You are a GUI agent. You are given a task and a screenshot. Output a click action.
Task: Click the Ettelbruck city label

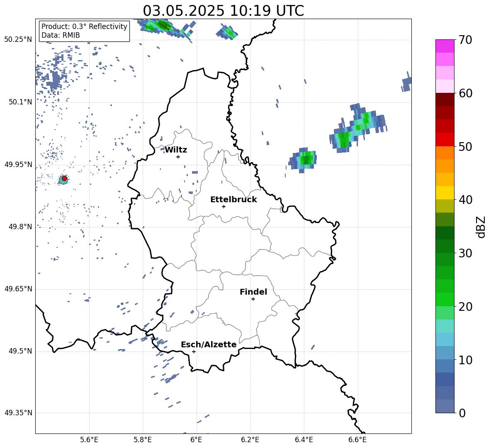(x=233, y=200)
